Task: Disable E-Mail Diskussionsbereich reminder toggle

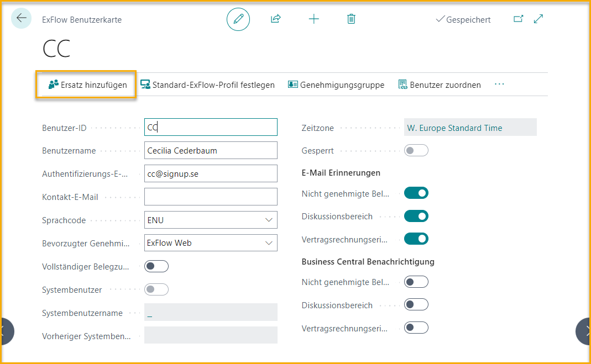Action: tap(416, 216)
